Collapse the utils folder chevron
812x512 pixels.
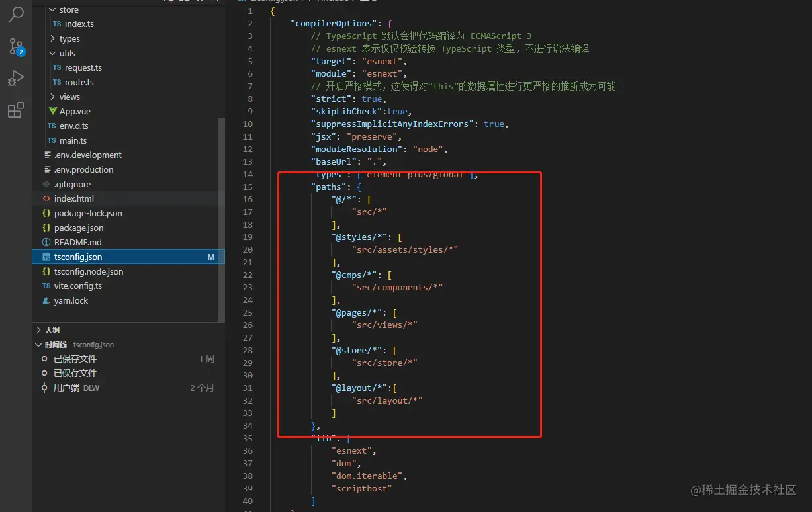coord(53,53)
